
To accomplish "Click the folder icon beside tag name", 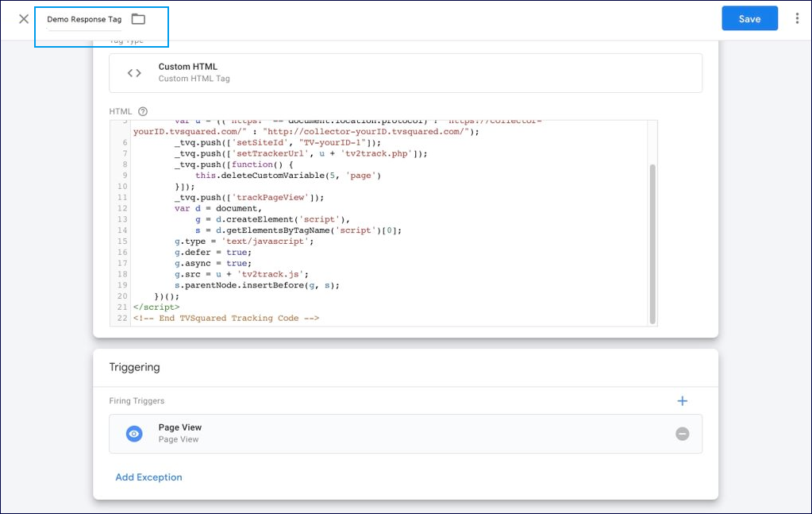I will coord(138,19).
